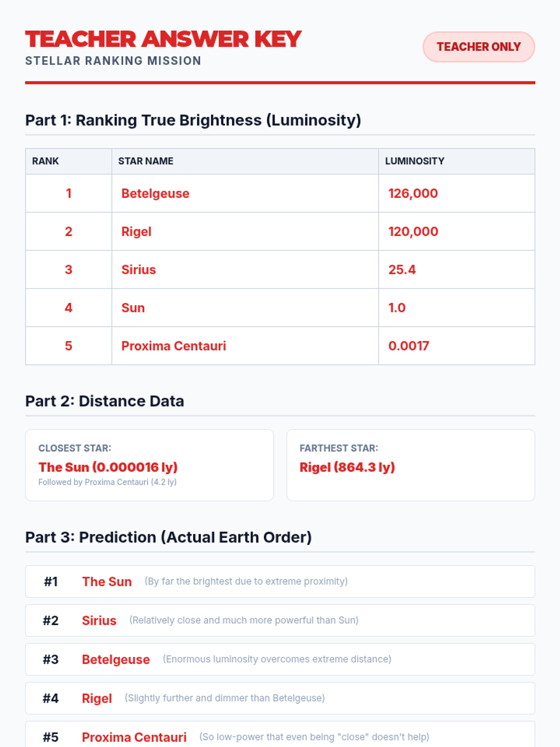Click the Closest Star card answer
The height and width of the screenshot is (747, 560).
108,467
